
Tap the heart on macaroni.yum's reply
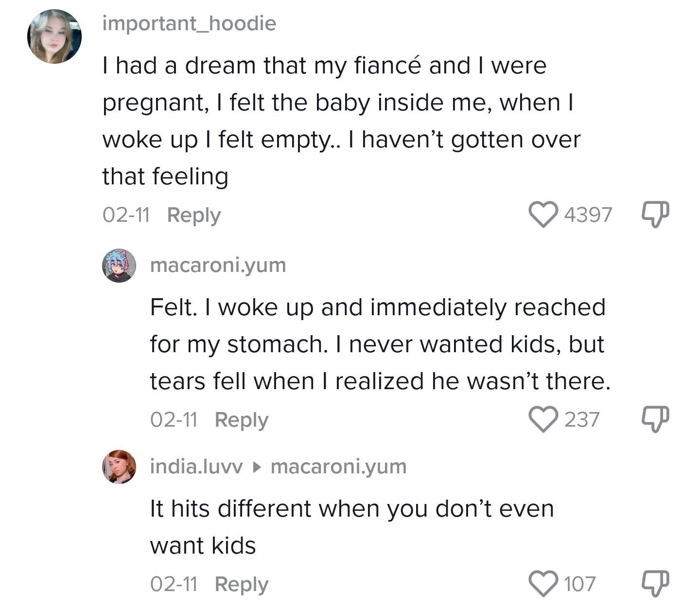(x=543, y=419)
